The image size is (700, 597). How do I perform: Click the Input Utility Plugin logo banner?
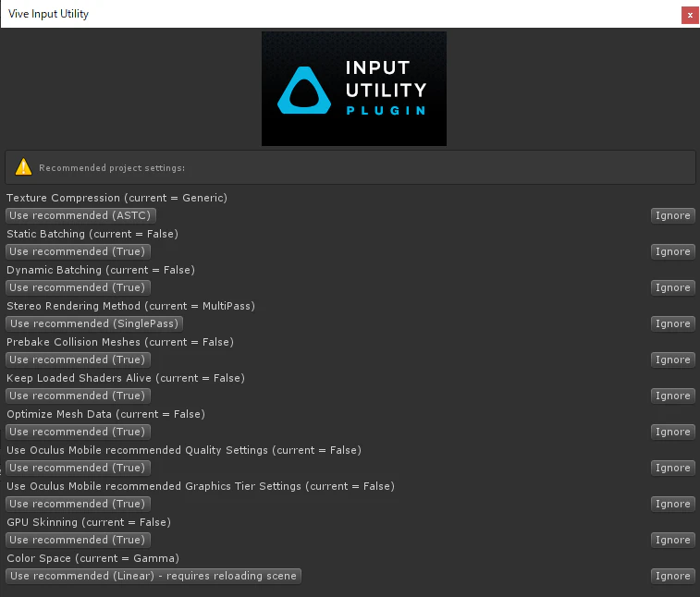click(354, 89)
